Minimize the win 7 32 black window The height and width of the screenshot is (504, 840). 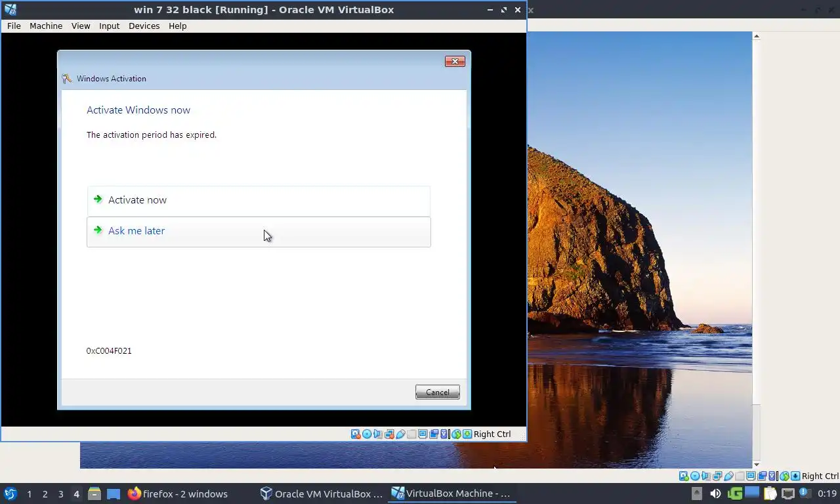coord(490,10)
